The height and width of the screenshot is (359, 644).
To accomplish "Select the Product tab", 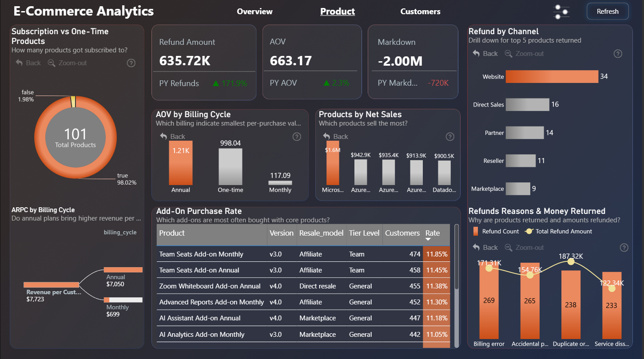I will point(338,12).
